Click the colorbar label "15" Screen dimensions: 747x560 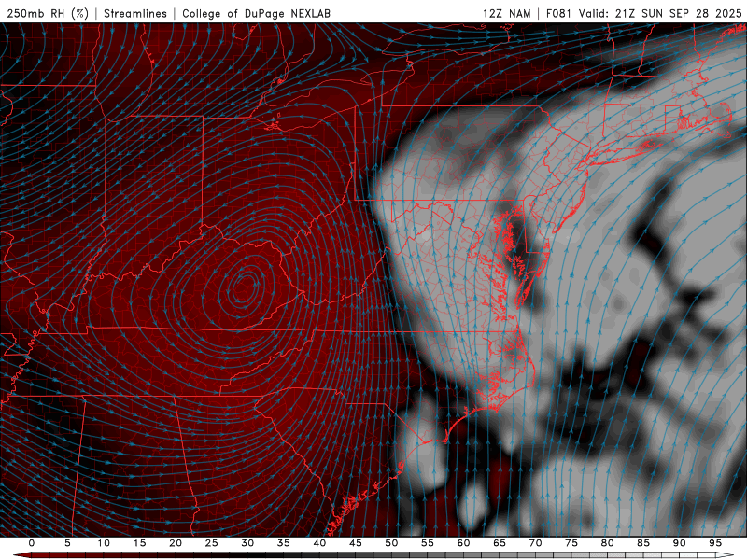click(139, 543)
